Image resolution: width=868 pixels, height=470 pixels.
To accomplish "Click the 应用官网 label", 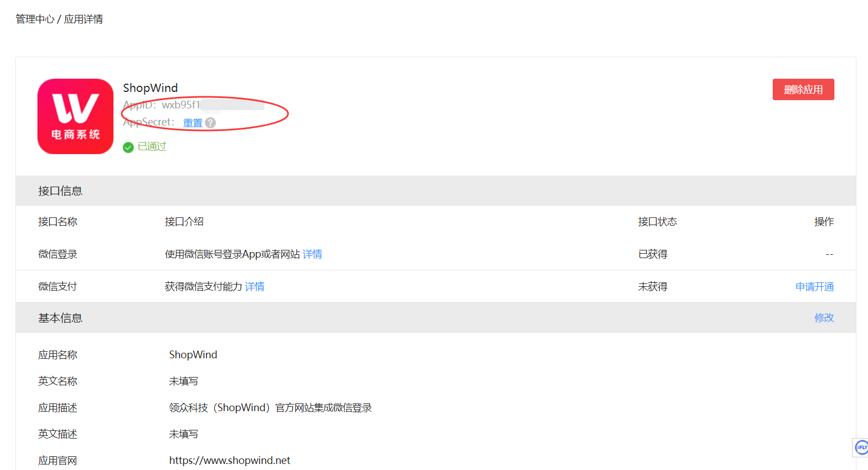I will click(58, 461).
